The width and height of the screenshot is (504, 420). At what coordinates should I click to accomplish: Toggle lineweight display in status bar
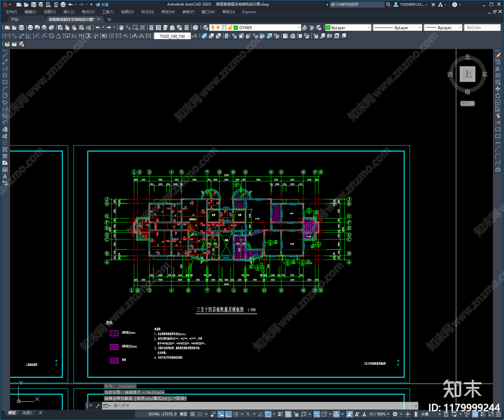point(280,414)
